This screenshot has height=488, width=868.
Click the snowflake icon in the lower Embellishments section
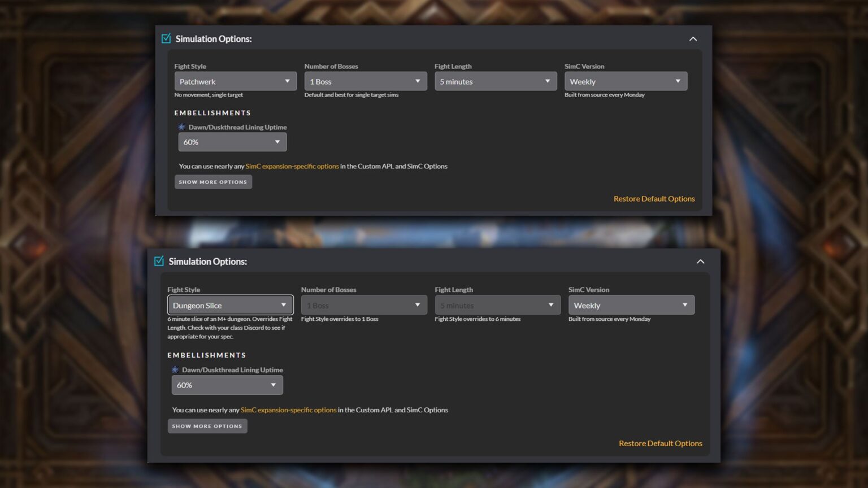point(175,369)
